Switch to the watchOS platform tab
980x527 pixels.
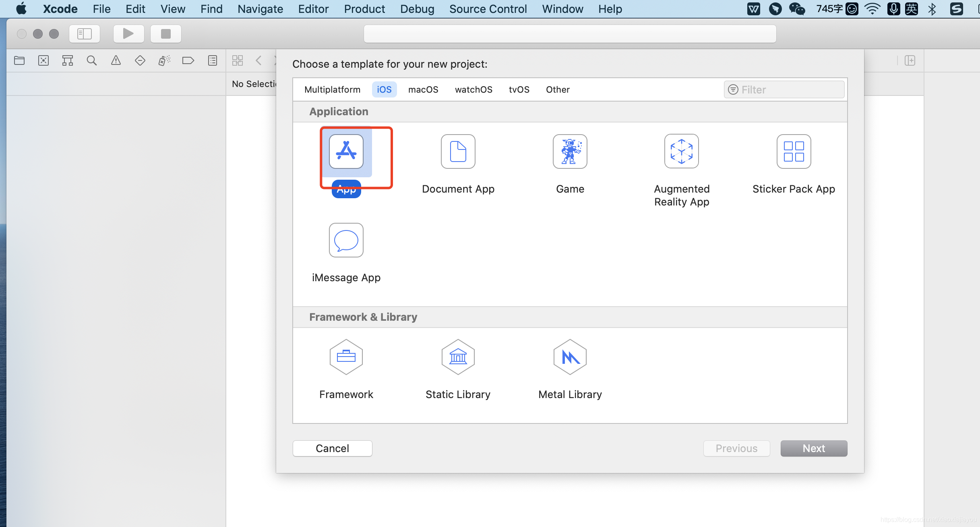(473, 89)
